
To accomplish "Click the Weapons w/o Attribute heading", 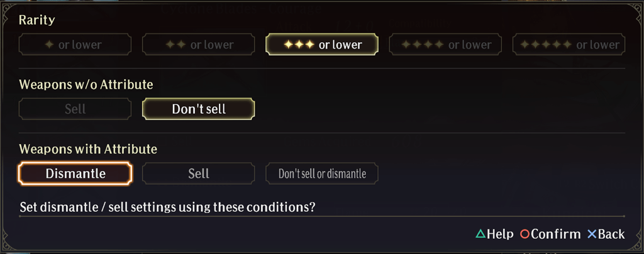I will (x=86, y=84).
